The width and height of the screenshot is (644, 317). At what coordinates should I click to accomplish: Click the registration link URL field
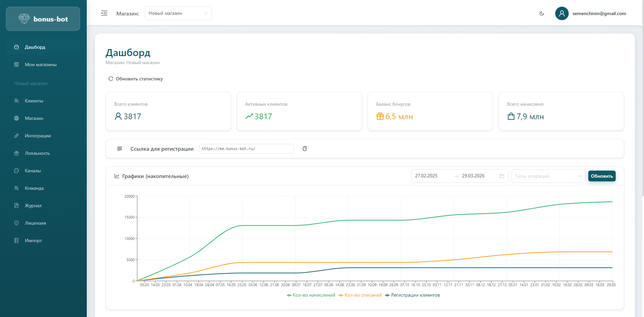point(246,149)
